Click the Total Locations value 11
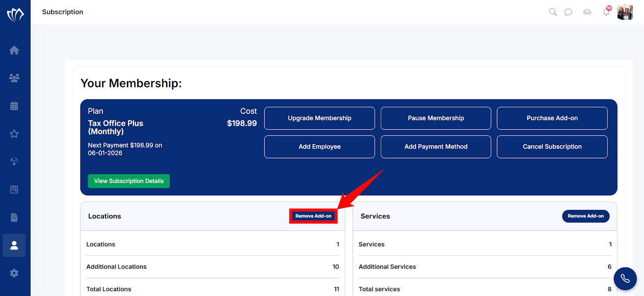The image size is (644, 296). [336, 289]
